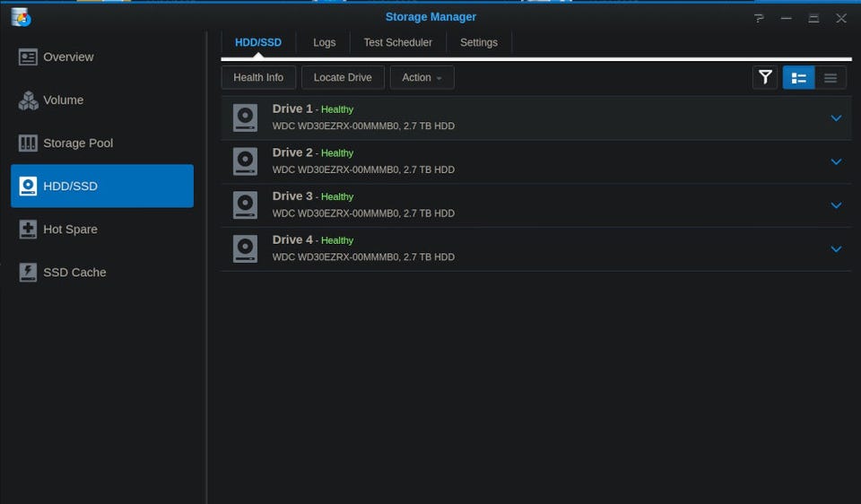Switch to the Logs tab

click(x=324, y=42)
